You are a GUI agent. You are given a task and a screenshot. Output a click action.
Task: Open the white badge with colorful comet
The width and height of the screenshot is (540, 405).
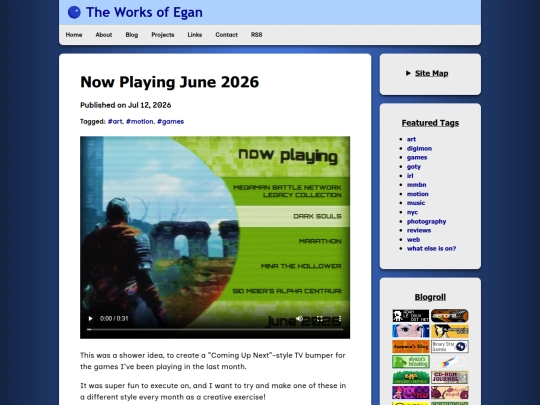[x=450, y=362]
